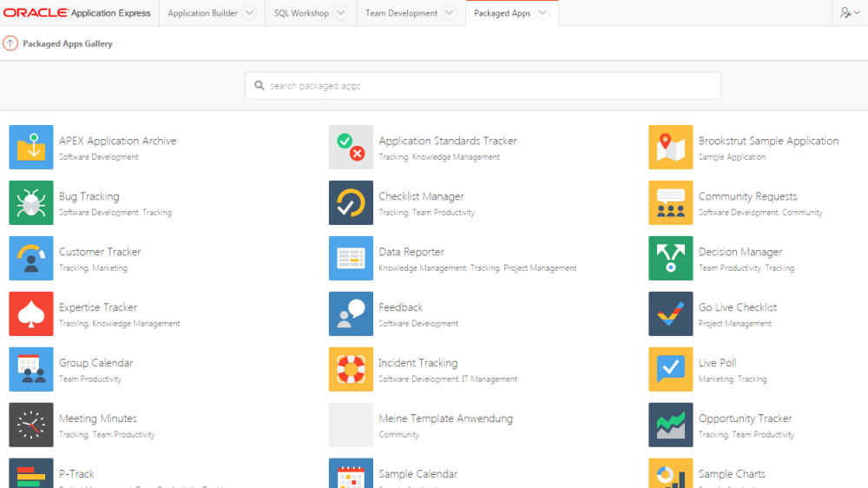Click the up arrow beside Packaged Apps Gallery

10,43
